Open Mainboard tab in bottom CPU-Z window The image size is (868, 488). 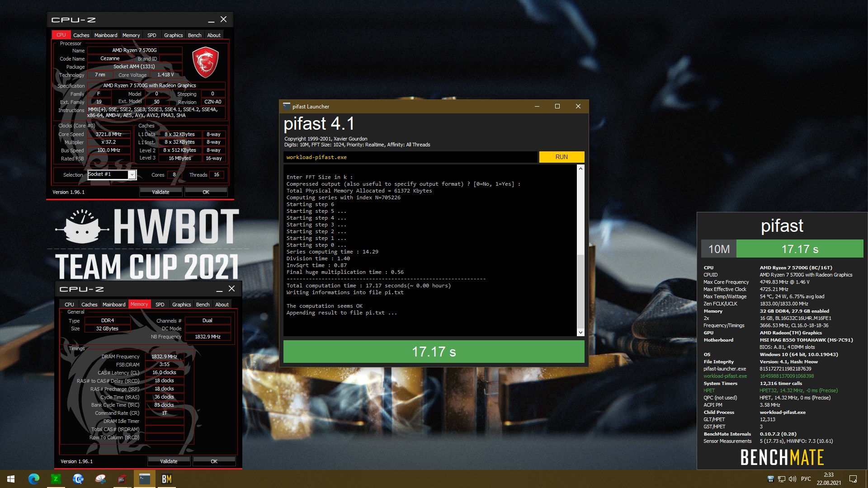click(x=114, y=305)
